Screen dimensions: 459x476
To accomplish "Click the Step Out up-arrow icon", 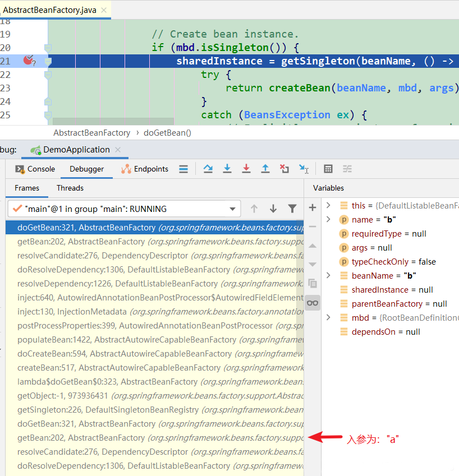I will point(265,169).
